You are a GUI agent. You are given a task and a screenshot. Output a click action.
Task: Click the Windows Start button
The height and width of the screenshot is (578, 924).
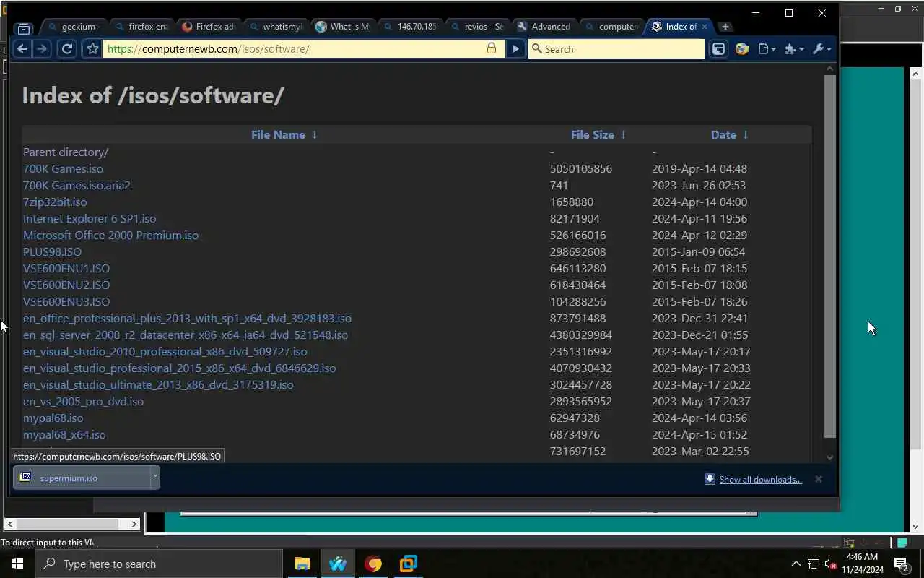tap(17, 564)
